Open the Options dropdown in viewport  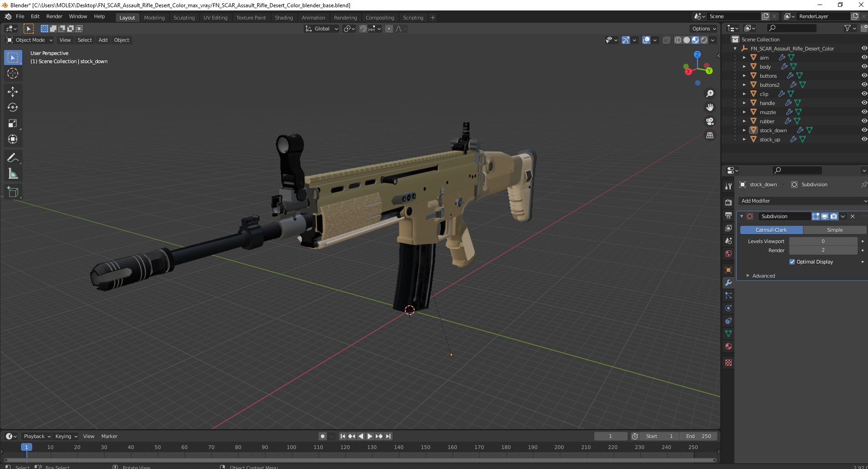[x=704, y=29]
